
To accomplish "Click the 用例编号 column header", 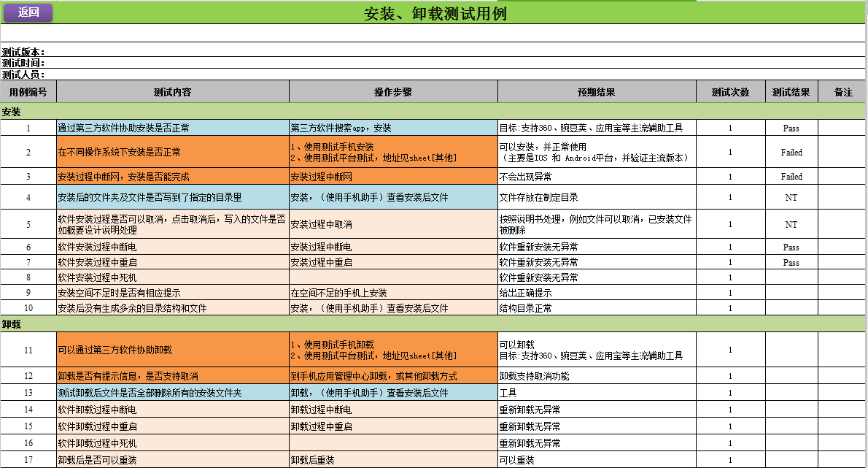I will 28,92.
